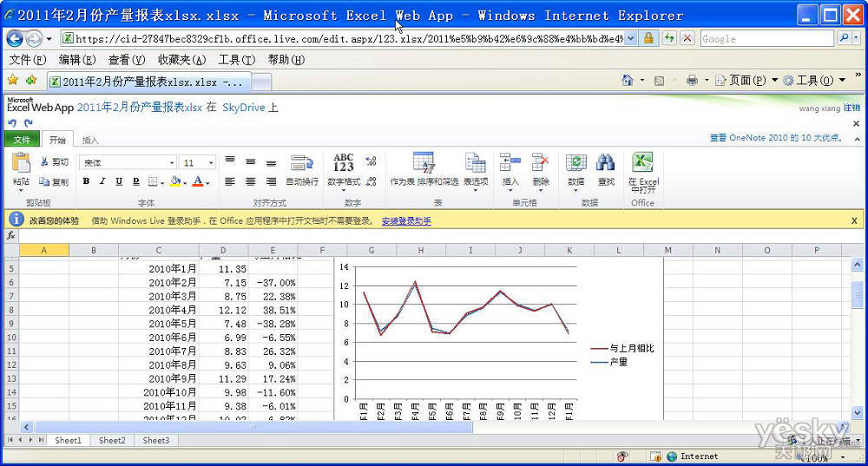Click the Google search box

click(x=766, y=39)
